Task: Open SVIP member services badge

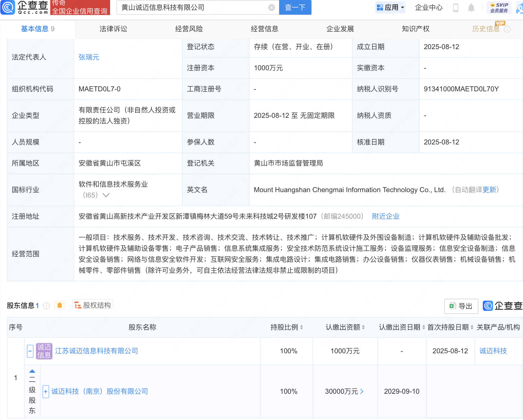Action: (499, 8)
